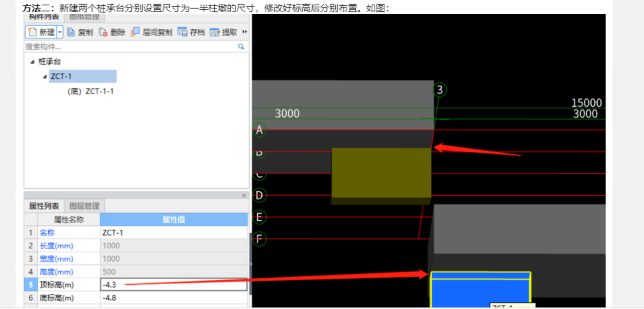Click the axis bubble labeled E
Viewport: 644px width, 309px height.
(260, 217)
